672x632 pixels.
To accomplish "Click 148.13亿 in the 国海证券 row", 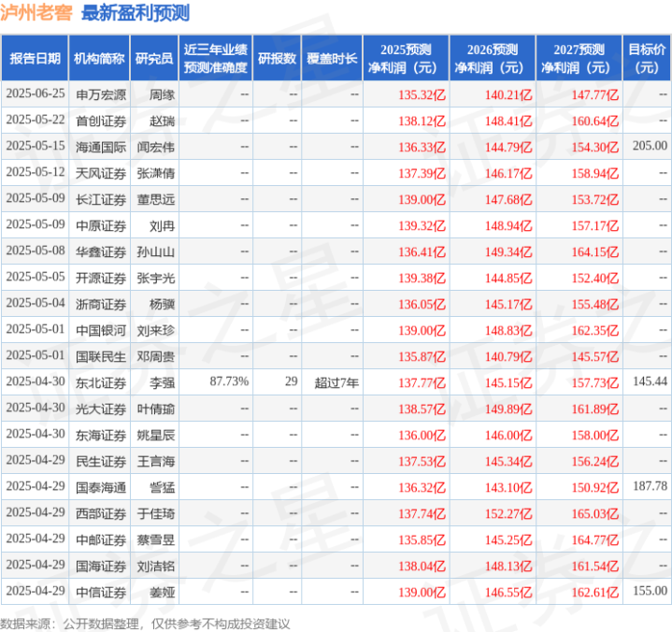I will 508,566.
